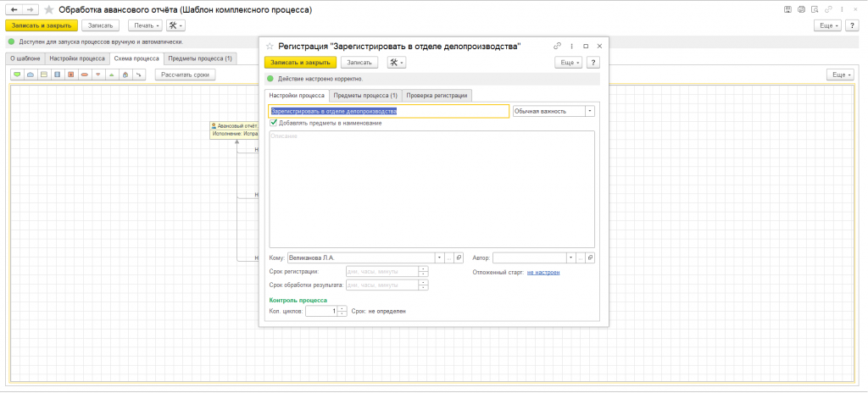This screenshot has width=868, height=393.
Task: Open the dialog's tools wrench menu
Action: [x=396, y=62]
